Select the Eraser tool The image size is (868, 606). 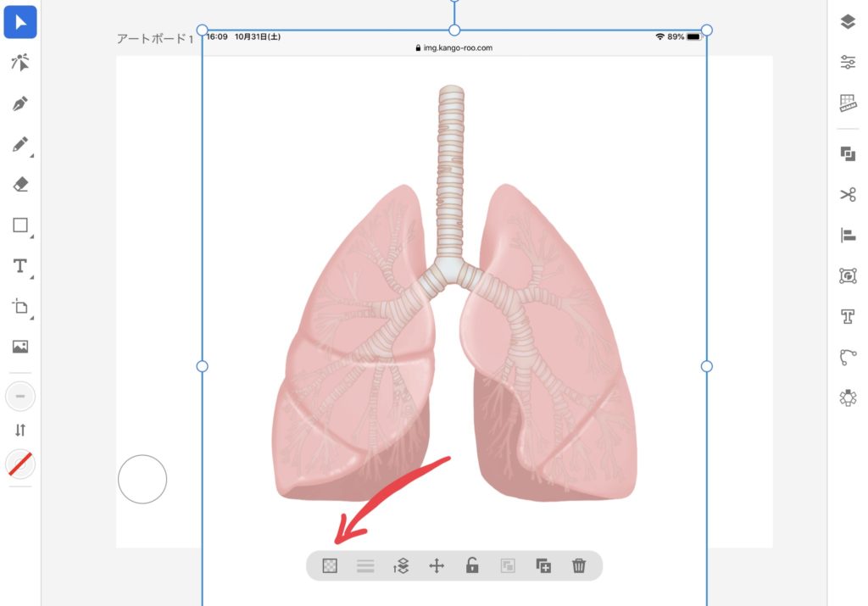[x=20, y=184]
